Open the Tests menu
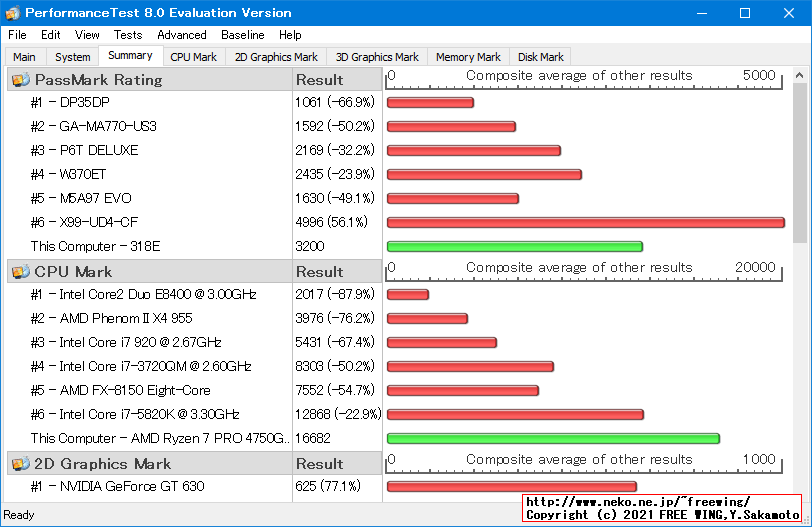The width and height of the screenshot is (812, 527). [128, 35]
